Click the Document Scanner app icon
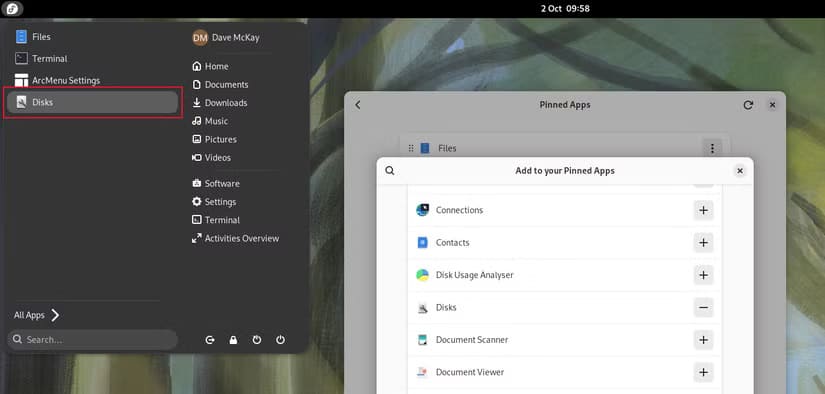825x394 pixels. click(422, 340)
